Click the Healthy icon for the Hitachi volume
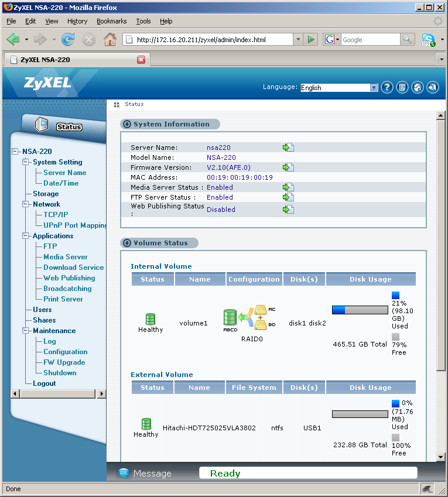 pos(146,424)
